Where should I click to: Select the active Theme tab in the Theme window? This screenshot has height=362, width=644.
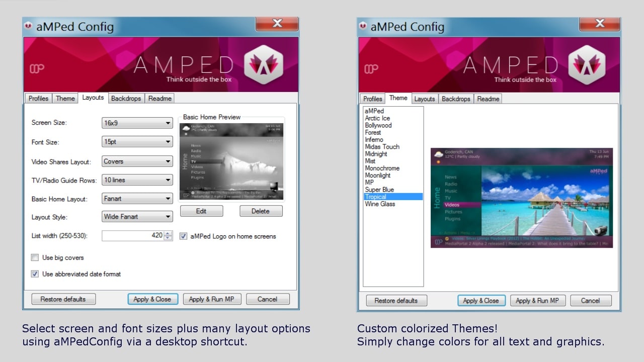point(398,99)
